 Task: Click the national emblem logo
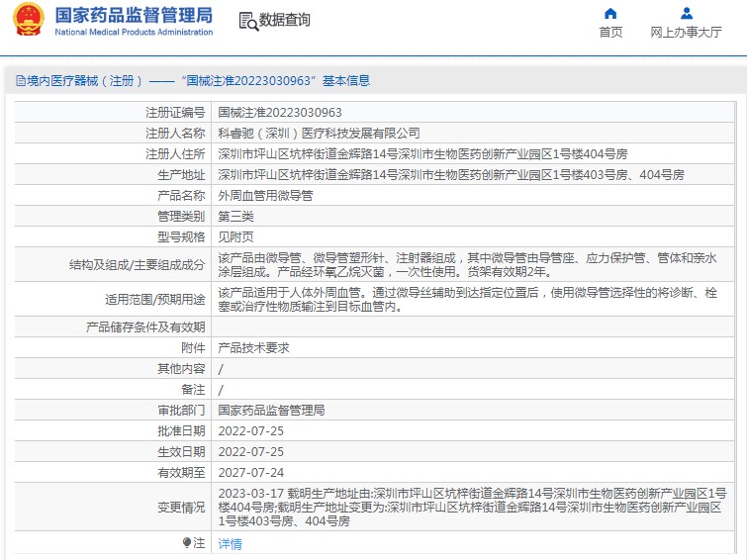click(29, 19)
